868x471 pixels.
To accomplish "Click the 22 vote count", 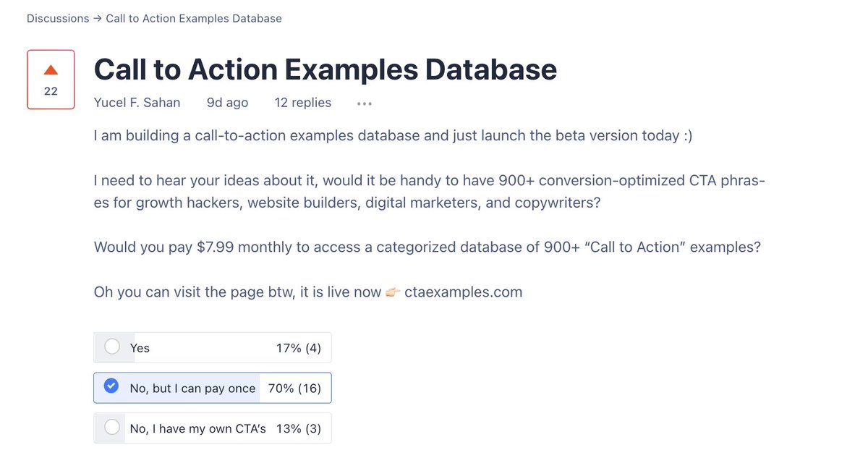I will pos(51,92).
